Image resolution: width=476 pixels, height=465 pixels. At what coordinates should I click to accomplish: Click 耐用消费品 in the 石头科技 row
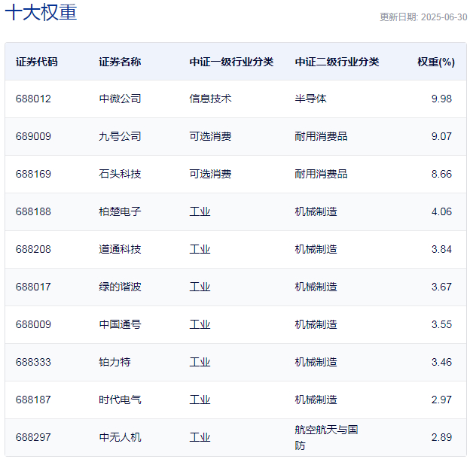pos(321,174)
